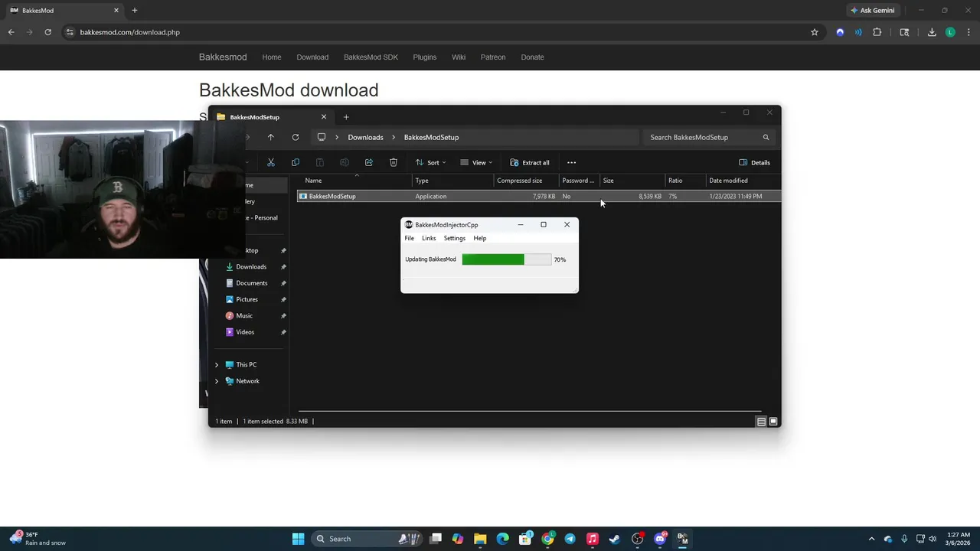Open the BakkesMod icon in taskbar

point(682,539)
